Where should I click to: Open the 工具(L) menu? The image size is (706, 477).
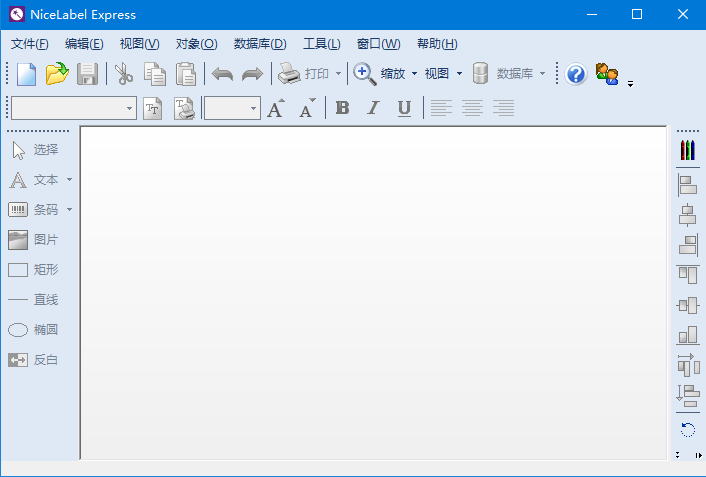tap(321, 44)
